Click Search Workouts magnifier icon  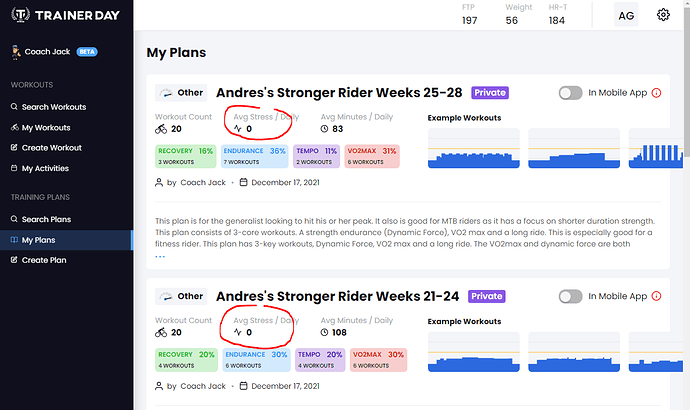(14, 106)
